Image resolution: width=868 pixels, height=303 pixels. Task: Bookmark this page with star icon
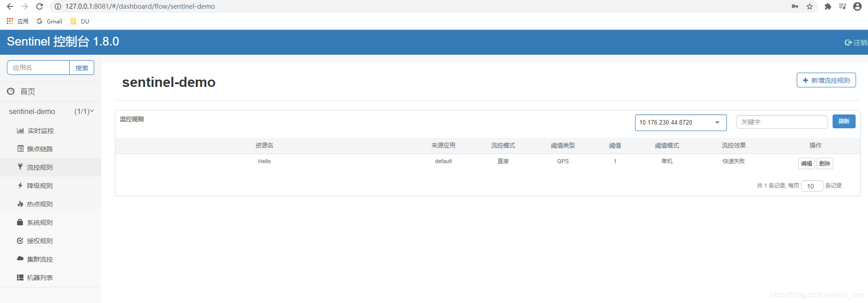(810, 6)
